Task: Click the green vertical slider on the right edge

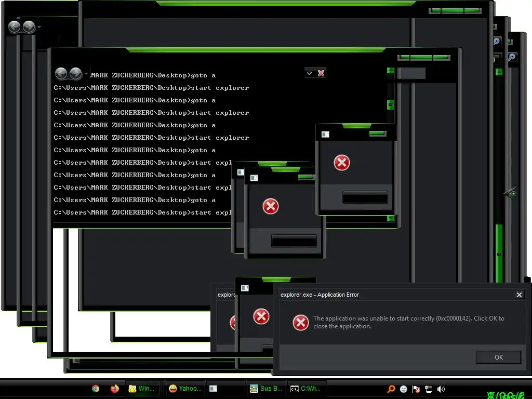Action: [499, 253]
